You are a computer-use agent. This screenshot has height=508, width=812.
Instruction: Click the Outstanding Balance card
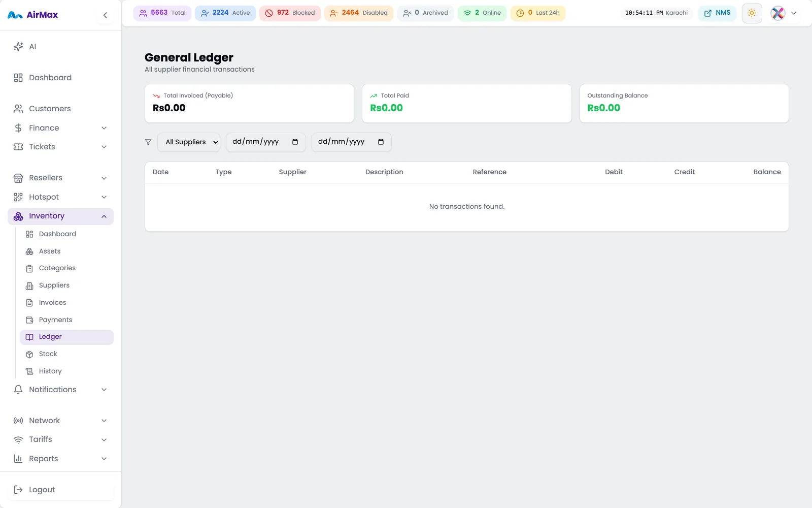tap(684, 104)
